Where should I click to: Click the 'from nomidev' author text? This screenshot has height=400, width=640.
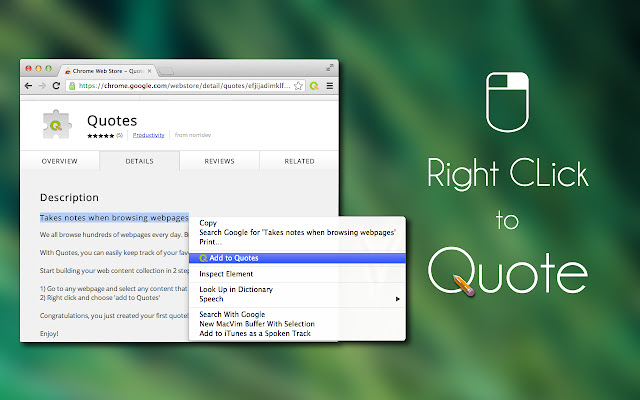coord(193,135)
